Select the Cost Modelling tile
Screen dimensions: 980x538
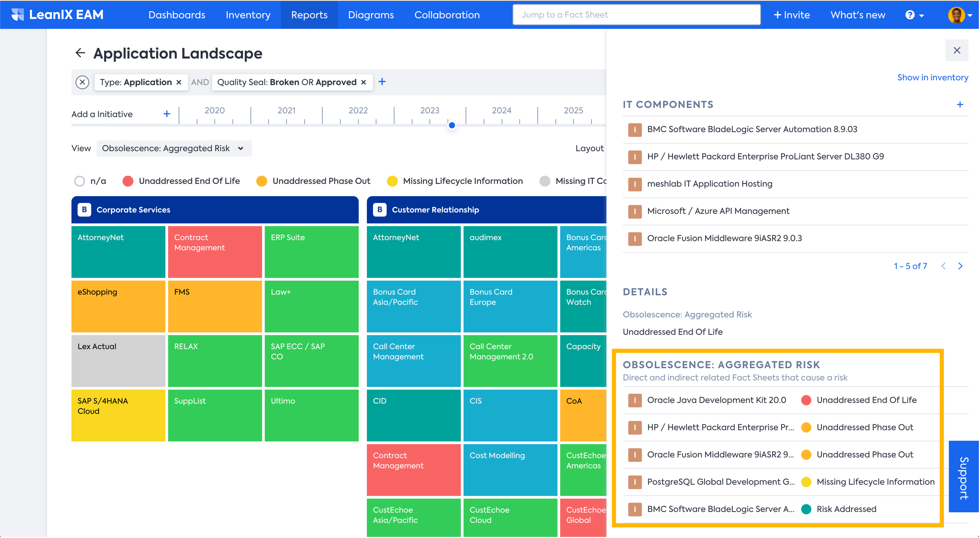[510, 469]
